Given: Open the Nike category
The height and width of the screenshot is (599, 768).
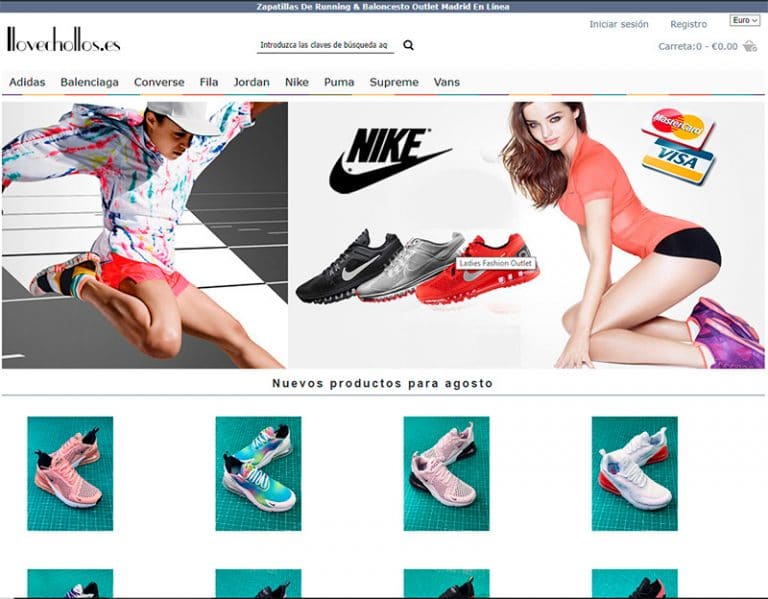Looking at the screenshot, I should point(297,82).
